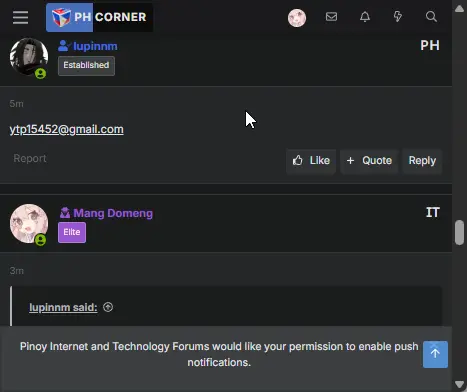Open the ytp15452@gmail.com email link

tap(66, 129)
